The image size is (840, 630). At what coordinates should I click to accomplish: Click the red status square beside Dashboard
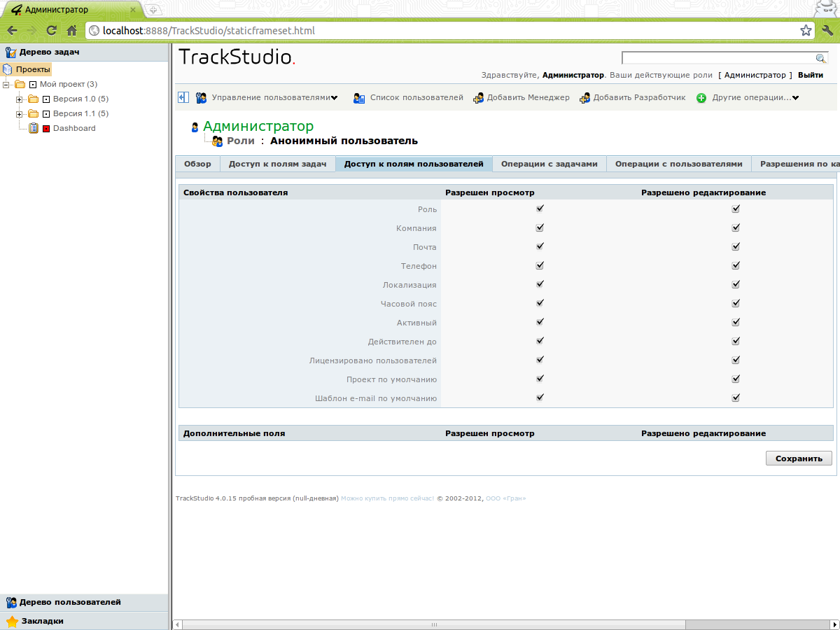coord(46,129)
